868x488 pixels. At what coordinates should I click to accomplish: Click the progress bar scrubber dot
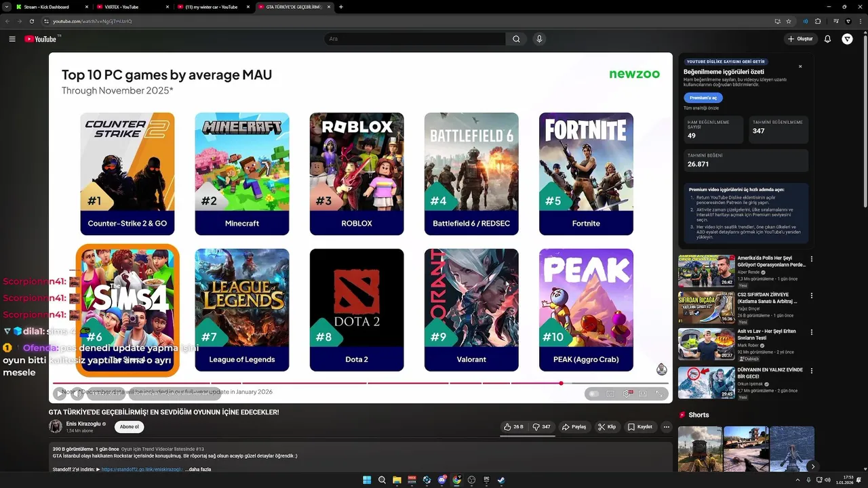561,383
